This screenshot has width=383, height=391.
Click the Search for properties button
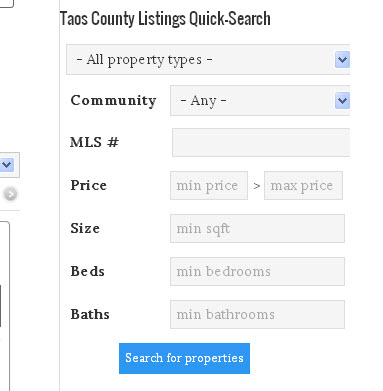[x=184, y=358]
